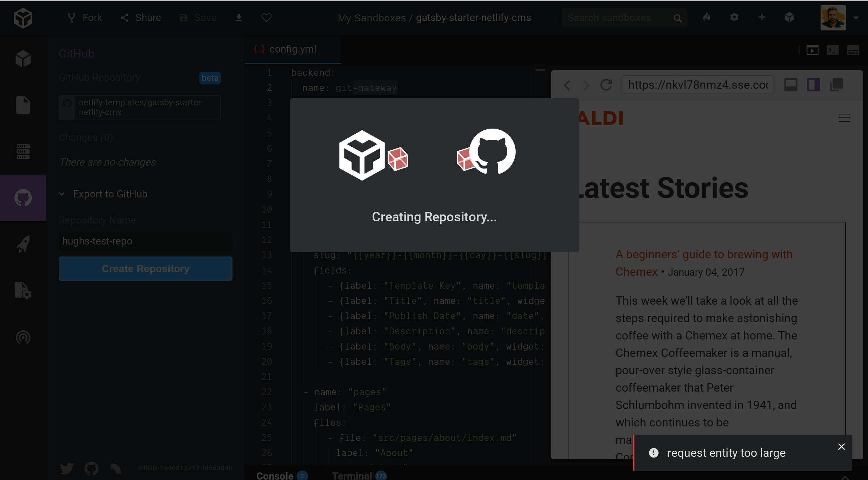This screenshot has width=868, height=480.
Task: Open netlify-templates/gatsby-starter-netlify-cms repository link
Action: pos(140,108)
